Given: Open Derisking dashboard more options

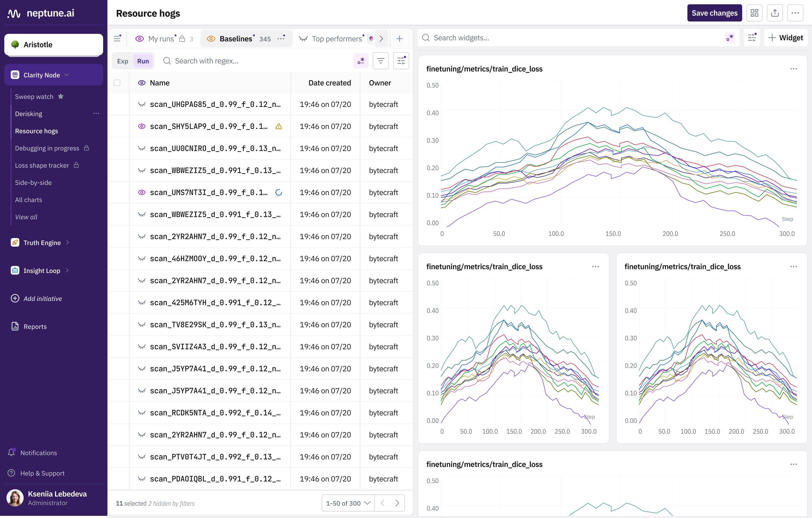Looking at the screenshot, I should pos(96,114).
